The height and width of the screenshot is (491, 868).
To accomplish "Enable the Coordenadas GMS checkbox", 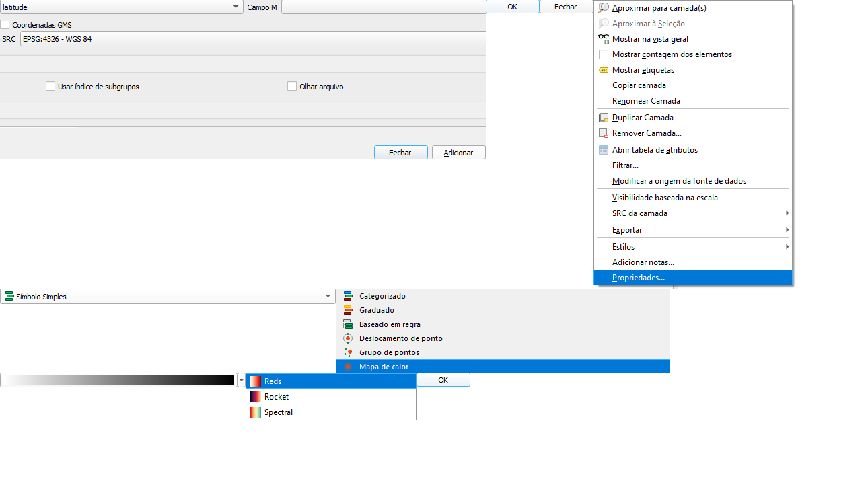I will click(5, 25).
